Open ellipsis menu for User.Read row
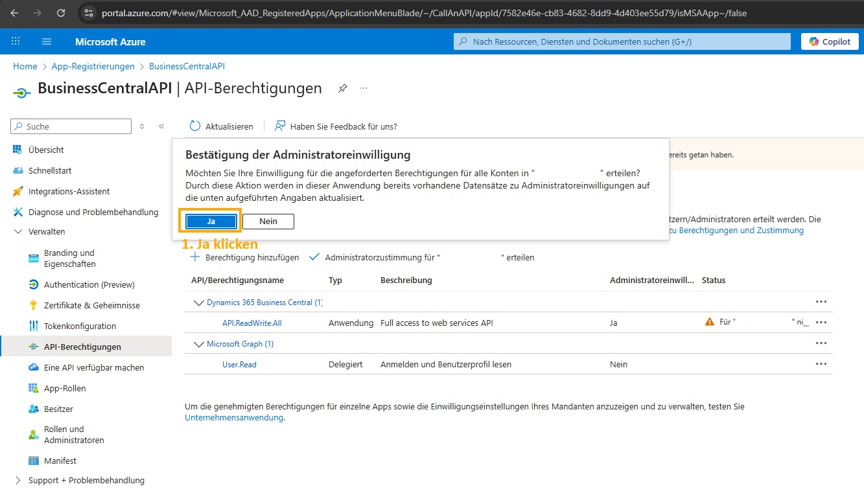This screenshot has width=864, height=504. (x=821, y=364)
